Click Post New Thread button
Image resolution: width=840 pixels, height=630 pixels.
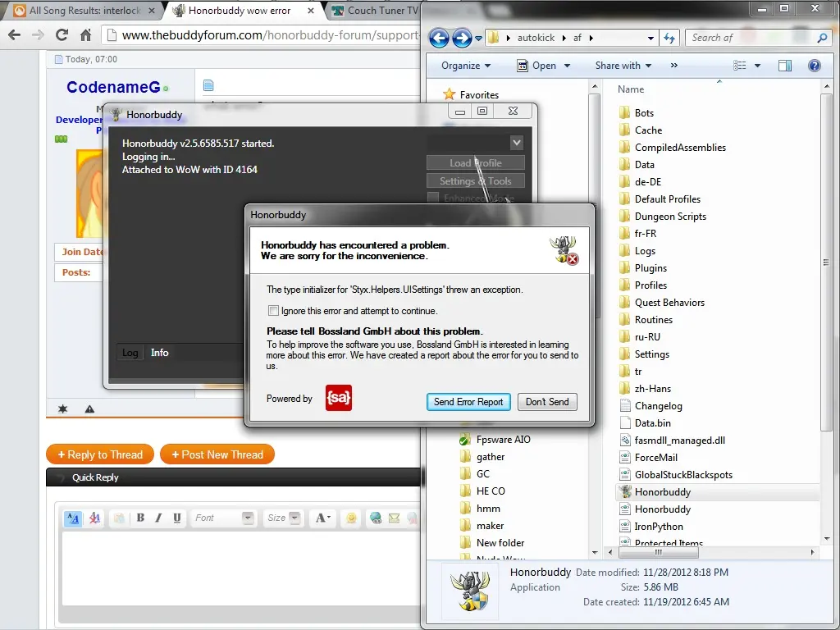[x=217, y=454]
